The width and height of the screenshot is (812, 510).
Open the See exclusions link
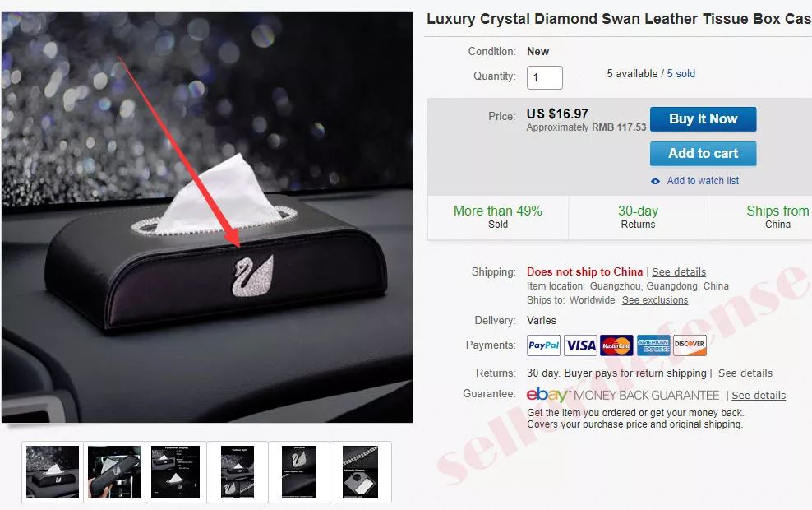pyautogui.click(x=654, y=300)
